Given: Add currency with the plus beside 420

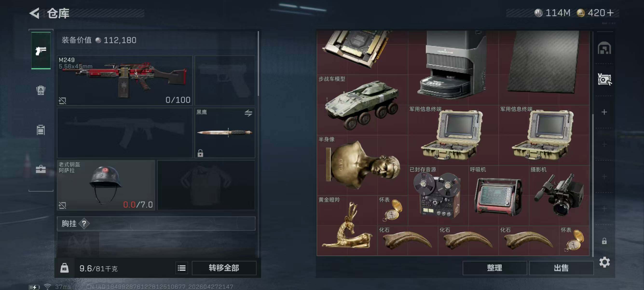Looking at the screenshot, I should [x=610, y=13].
